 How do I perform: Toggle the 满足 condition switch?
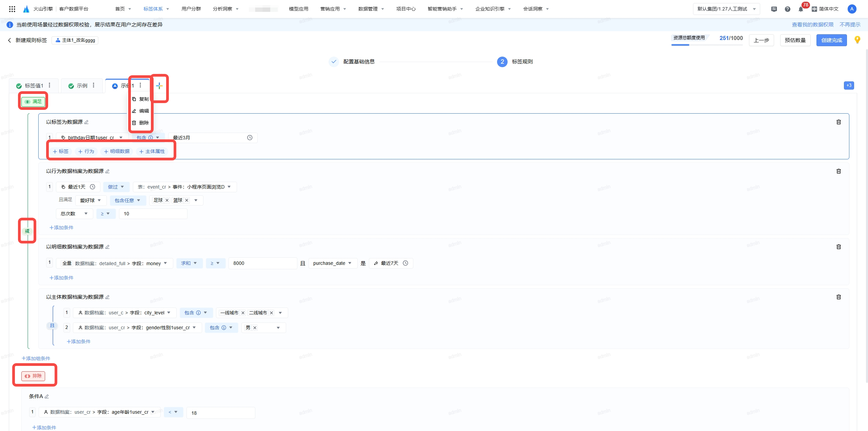(33, 101)
